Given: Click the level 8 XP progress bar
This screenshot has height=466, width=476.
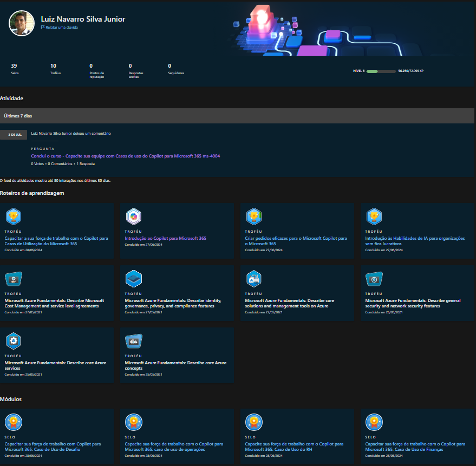Looking at the screenshot, I should tap(381, 71).
